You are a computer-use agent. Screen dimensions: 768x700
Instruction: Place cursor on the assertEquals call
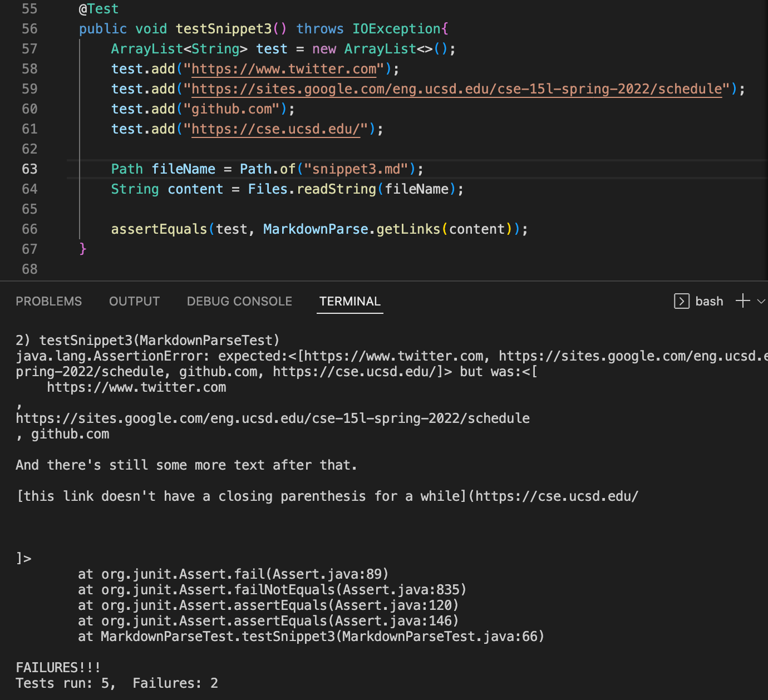coord(159,229)
